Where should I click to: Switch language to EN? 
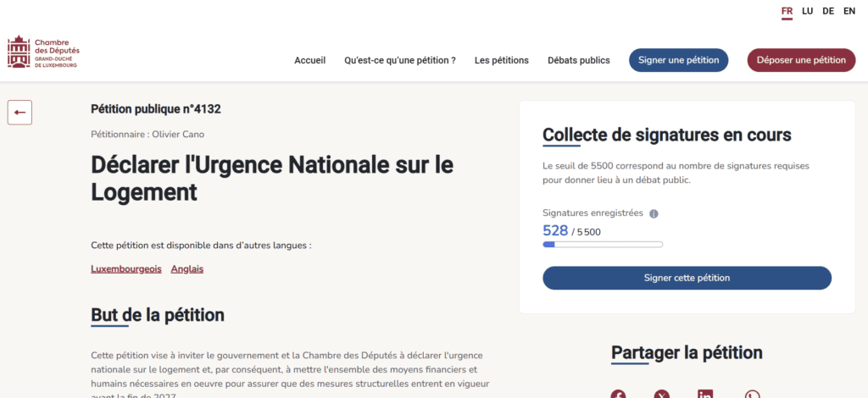849,11
